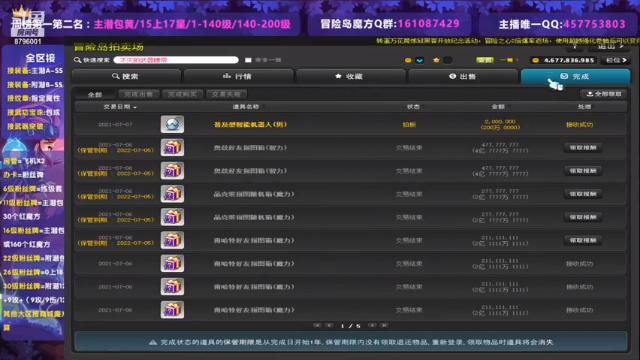This screenshot has width=640, height=360.
Task: Jump to first page arrow
Action: 317,325
